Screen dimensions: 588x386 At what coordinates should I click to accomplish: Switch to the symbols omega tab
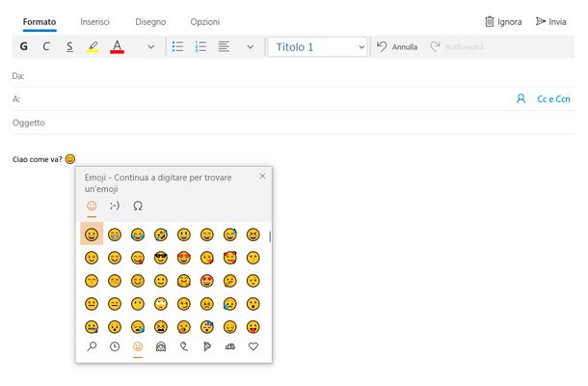click(138, 206)
